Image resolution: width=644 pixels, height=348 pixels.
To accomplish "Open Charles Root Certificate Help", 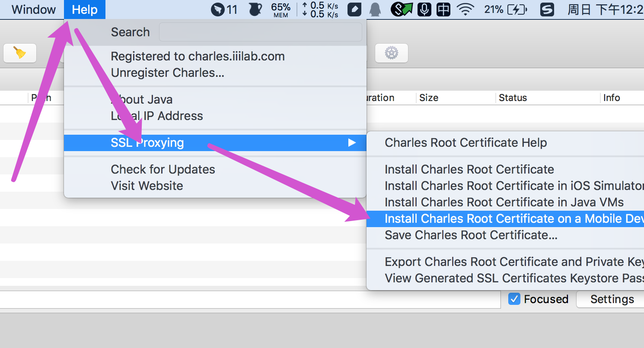I will pos(505,143).
